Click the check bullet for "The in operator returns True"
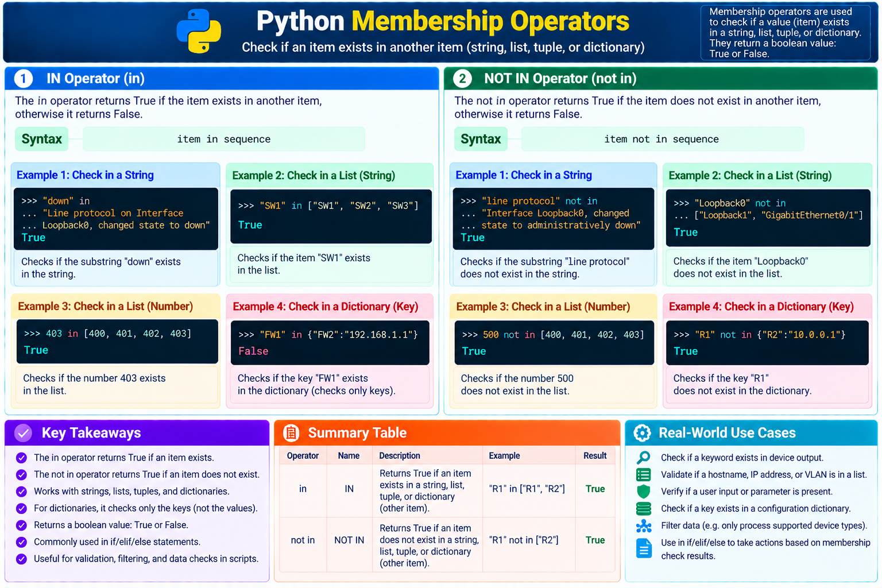This screenshot has width=882, height=588. tap(21, 458)
